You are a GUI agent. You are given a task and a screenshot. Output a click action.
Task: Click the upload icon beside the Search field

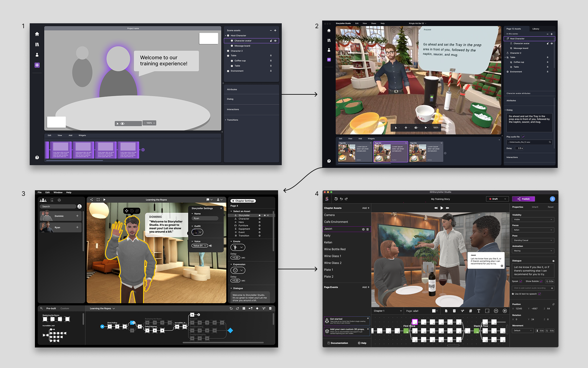coord(79,207)
